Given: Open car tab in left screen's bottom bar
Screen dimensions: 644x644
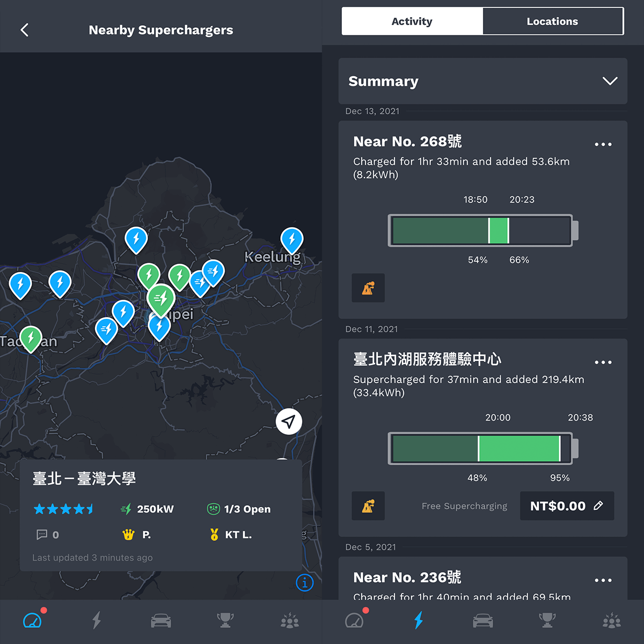Looking at the screenshot, I should click(x=161, y=621).
